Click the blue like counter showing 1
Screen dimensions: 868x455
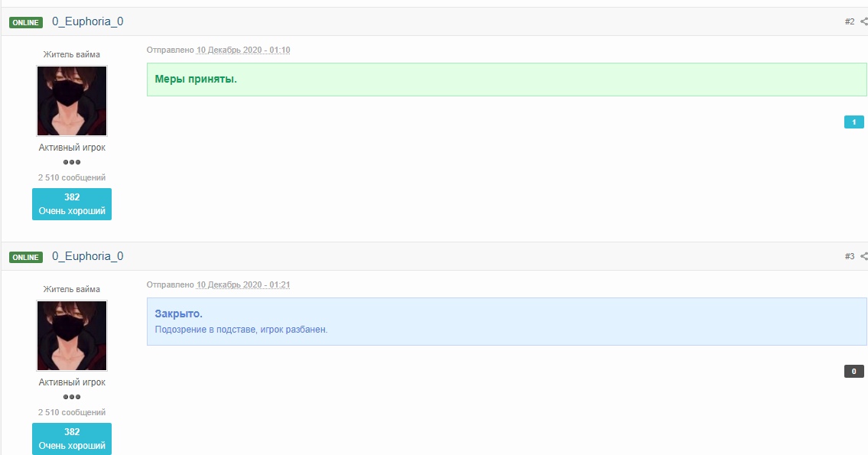[x=853, y=122]
